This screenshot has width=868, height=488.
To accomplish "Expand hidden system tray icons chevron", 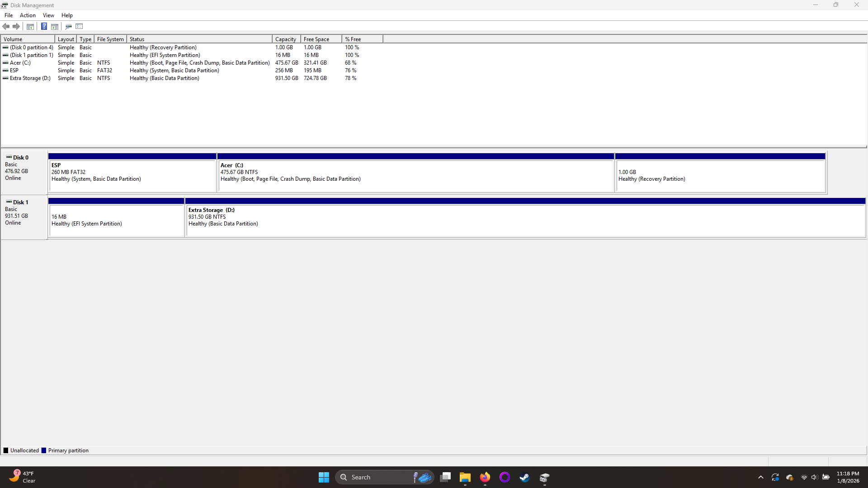I will tap(761, 477).
